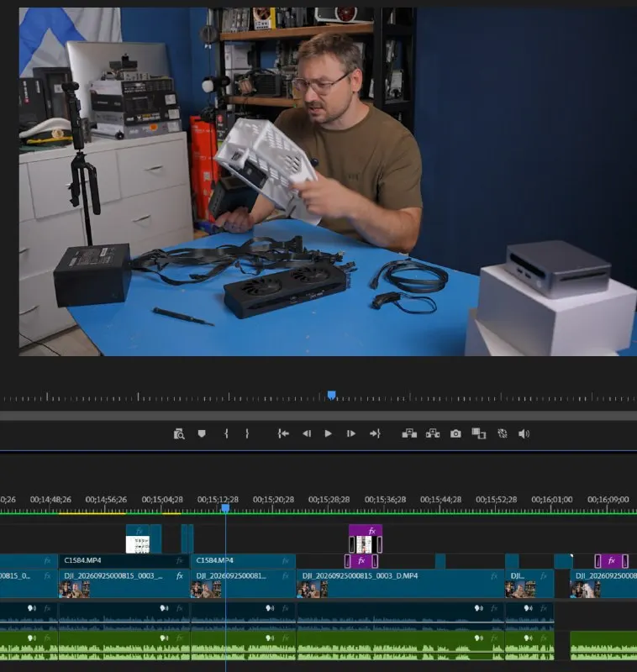
Task: Click the video preview frame
Action: click(x=328, y=181)
